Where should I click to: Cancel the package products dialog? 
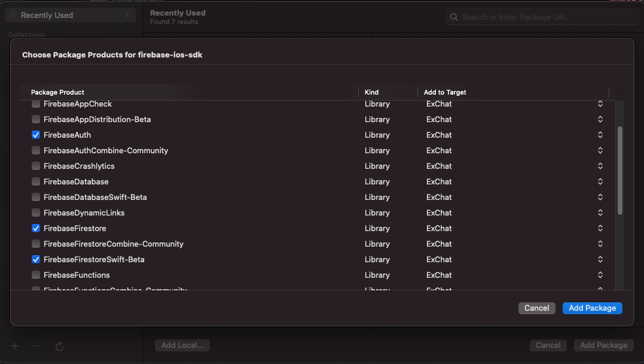(x=536, y=308)
